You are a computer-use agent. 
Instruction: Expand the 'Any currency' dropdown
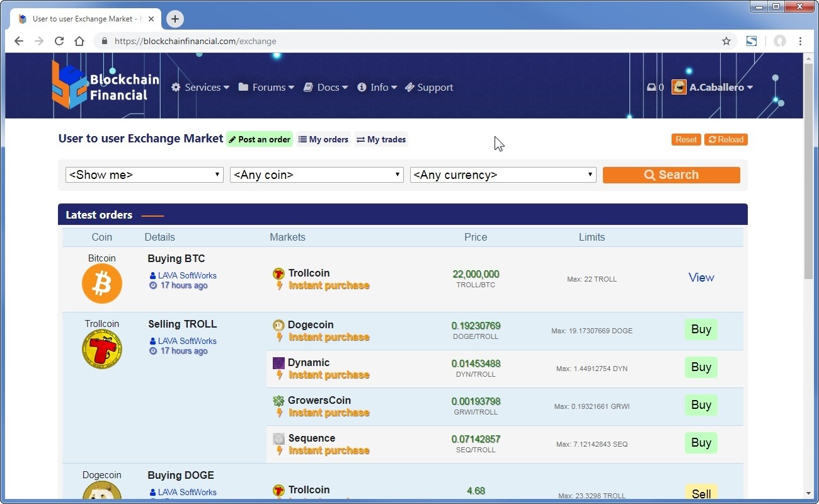pyautogui.click(x=503, y=175)
